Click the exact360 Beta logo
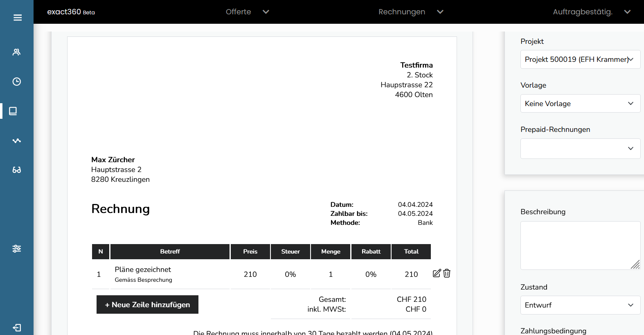This screenshot has width=644, height=335. click(x=71, y=12)
